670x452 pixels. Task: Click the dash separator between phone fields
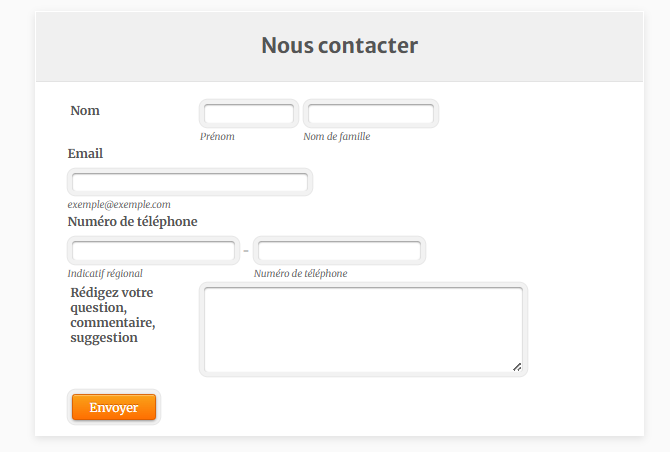point(245,250)
